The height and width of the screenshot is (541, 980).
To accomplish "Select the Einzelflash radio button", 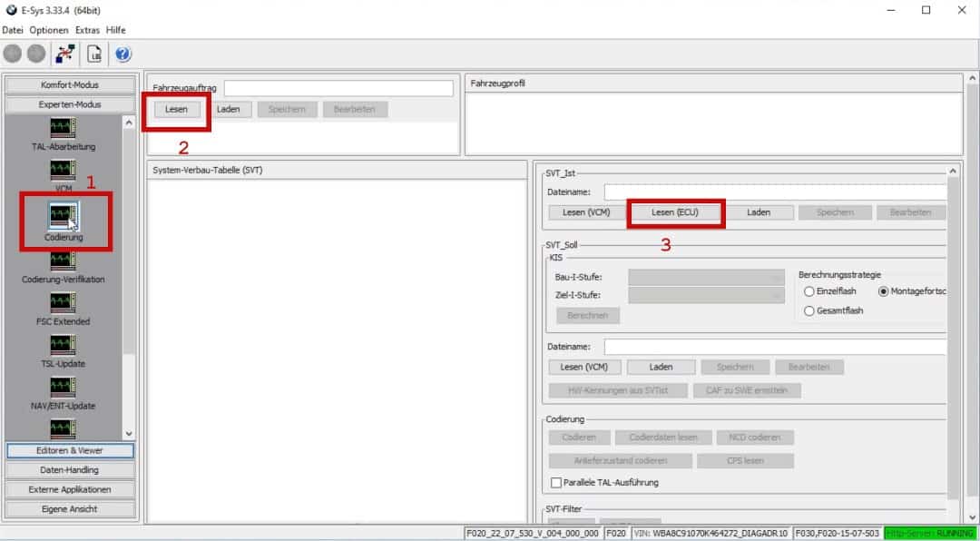I will coord(809,291).
